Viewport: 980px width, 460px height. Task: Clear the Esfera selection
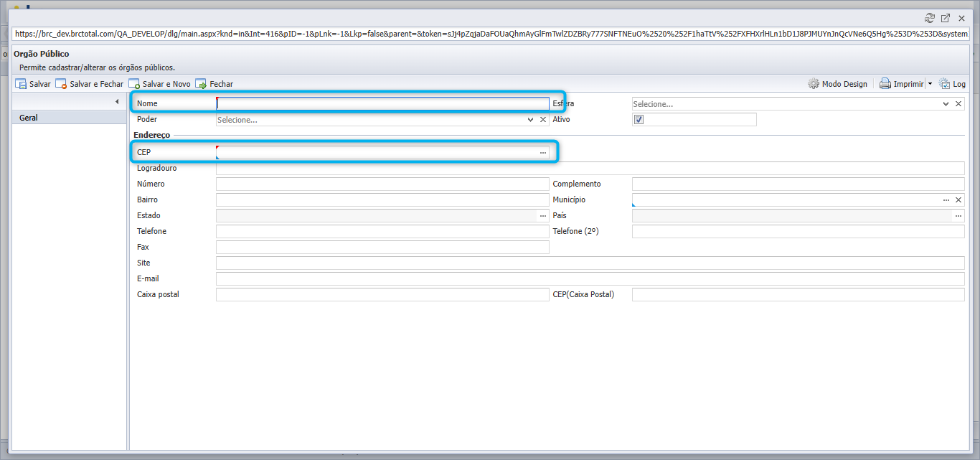[958, 104]
